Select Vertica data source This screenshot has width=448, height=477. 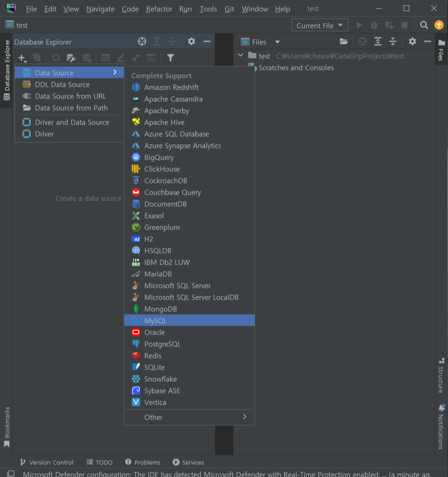pos(190,402)
